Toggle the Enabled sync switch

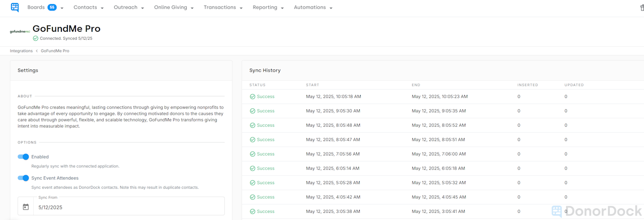(23, 157)
